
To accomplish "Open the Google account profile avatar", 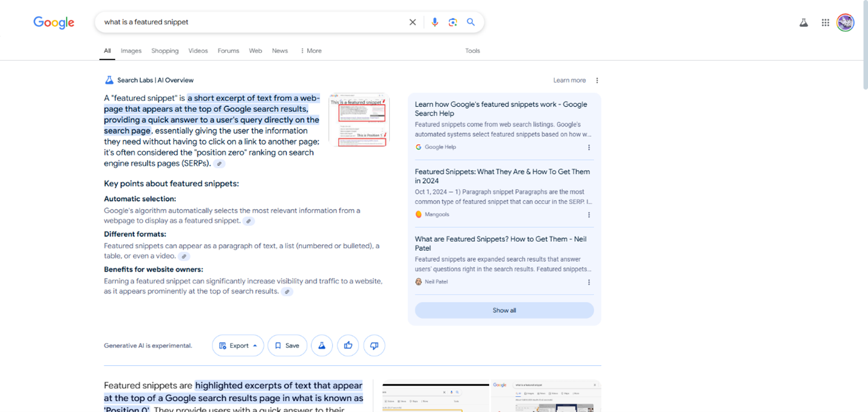I will [846, 22].
